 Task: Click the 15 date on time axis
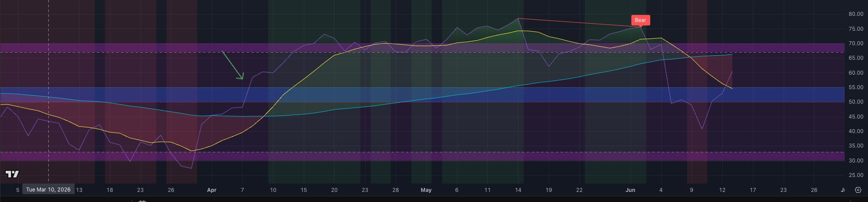point(304,190)
